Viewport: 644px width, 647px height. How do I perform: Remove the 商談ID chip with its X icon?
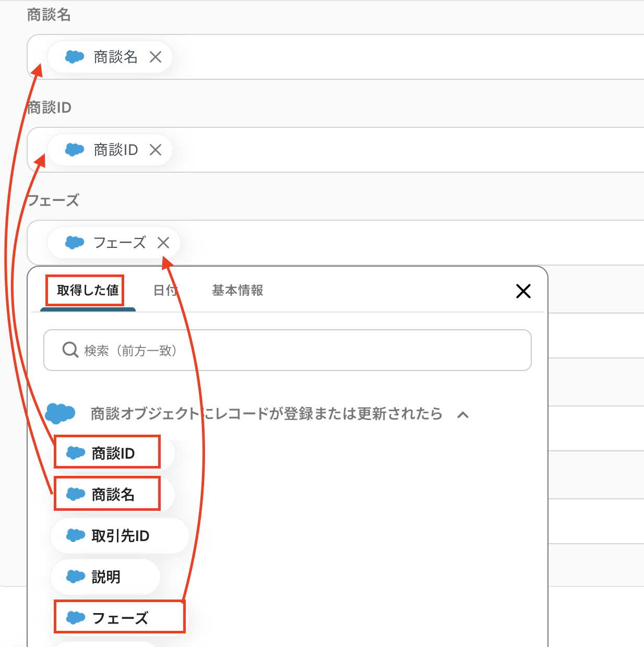click(x=156, y=150)
